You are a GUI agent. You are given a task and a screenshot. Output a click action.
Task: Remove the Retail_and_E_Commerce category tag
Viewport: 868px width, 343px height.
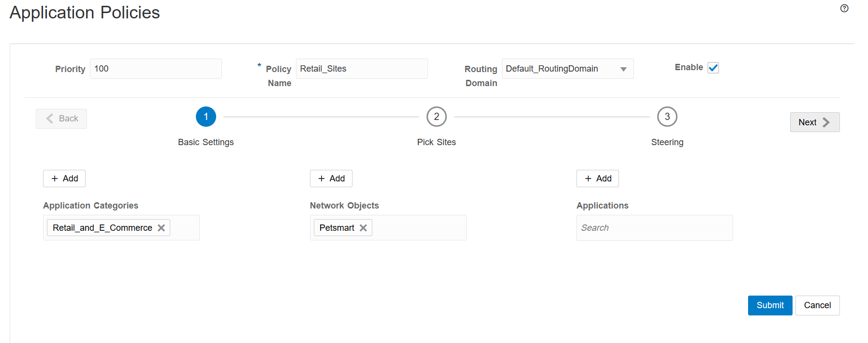[x=162, y=228]
